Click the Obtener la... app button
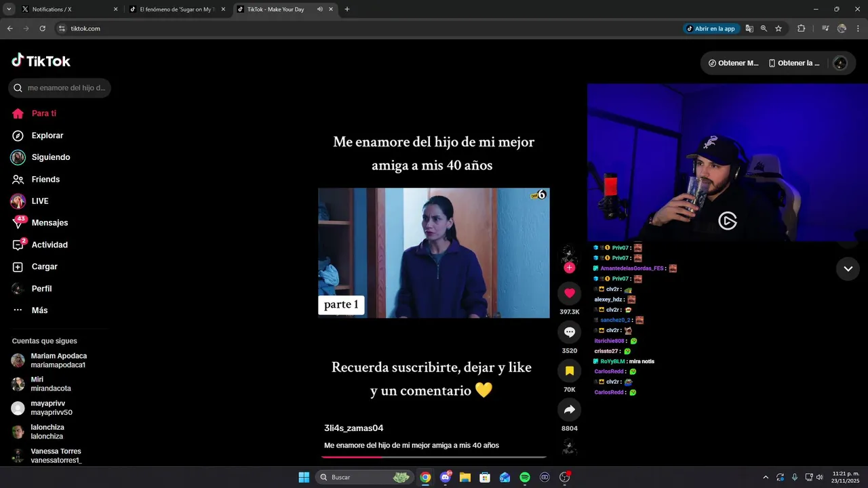This screenshot has height=488, width=868. [794, 63]
